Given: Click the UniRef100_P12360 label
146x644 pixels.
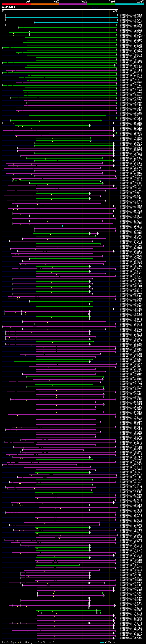Looking at the screenshot, I should [131, 90].
